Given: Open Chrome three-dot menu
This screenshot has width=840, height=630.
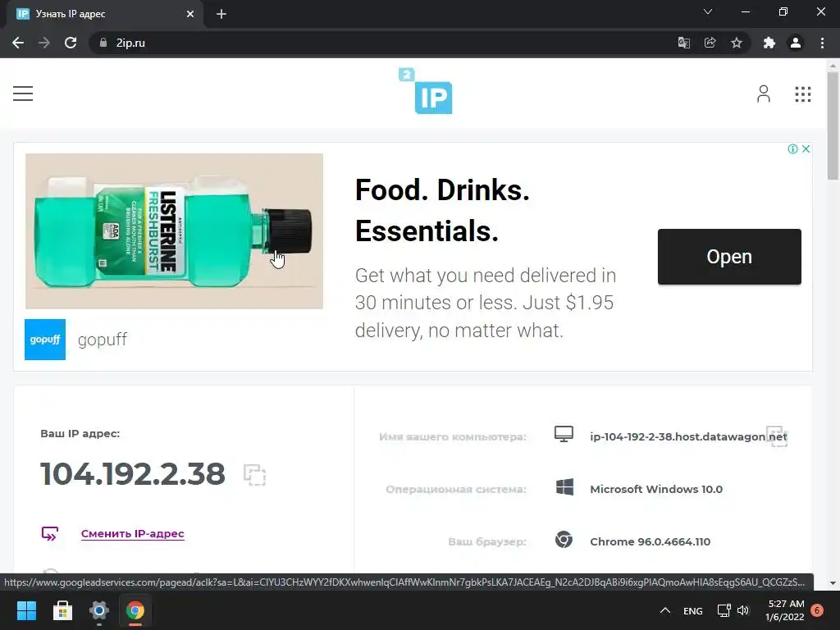Looking at the screenshot, I should click(x=822, y=43).
